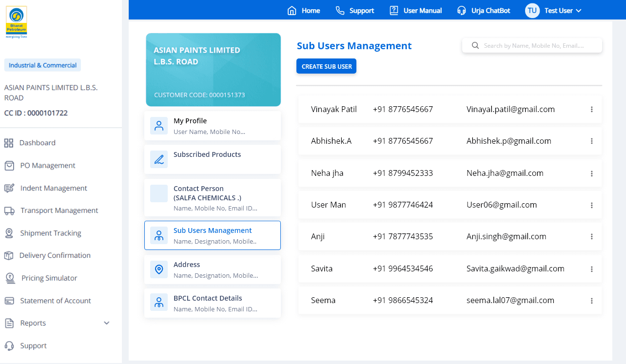The image size is (626, 364).
Task: Click the search magnifier icon
Action: click(475, 46)
